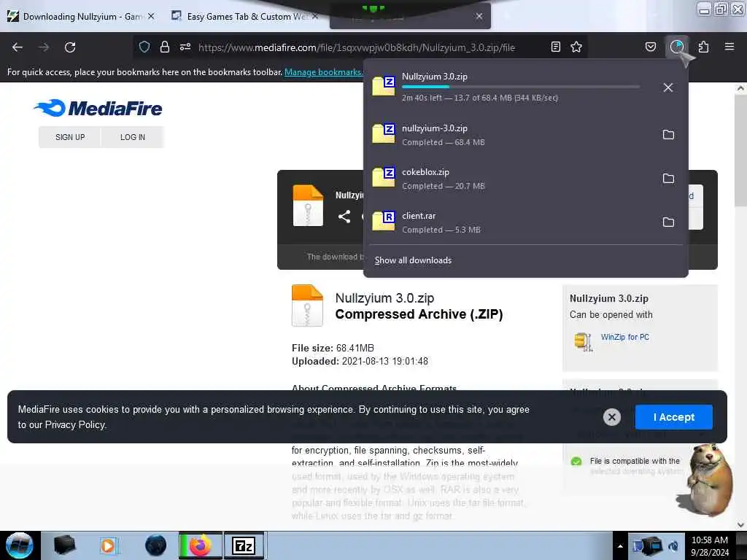Show client.rar in its folder
Screen dimensions: 747x560
coord(668,222)
